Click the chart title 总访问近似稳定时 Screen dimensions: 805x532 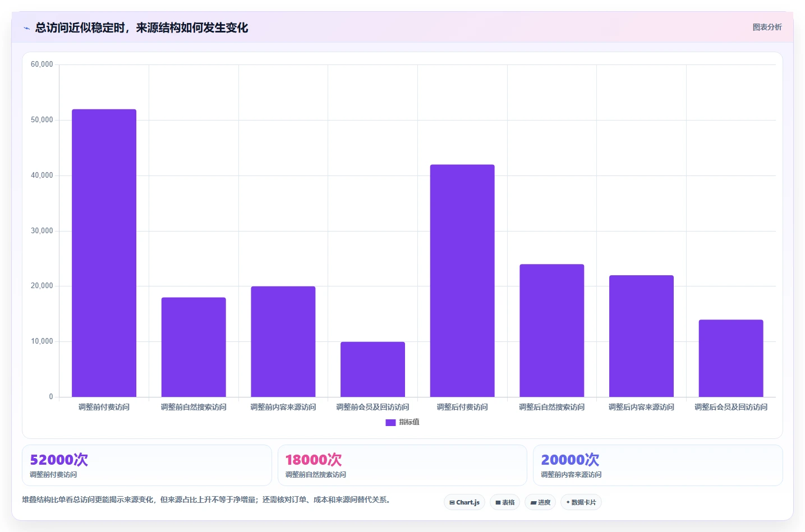click(141, 27)
